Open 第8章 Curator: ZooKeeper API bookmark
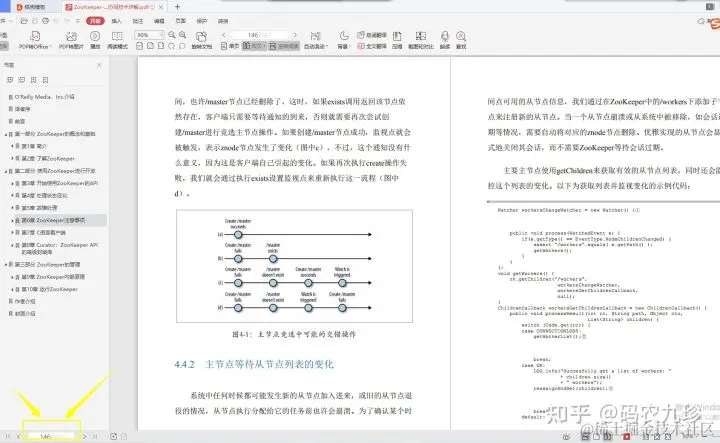Viewport: 720px width, 443px height. [60, 248]
